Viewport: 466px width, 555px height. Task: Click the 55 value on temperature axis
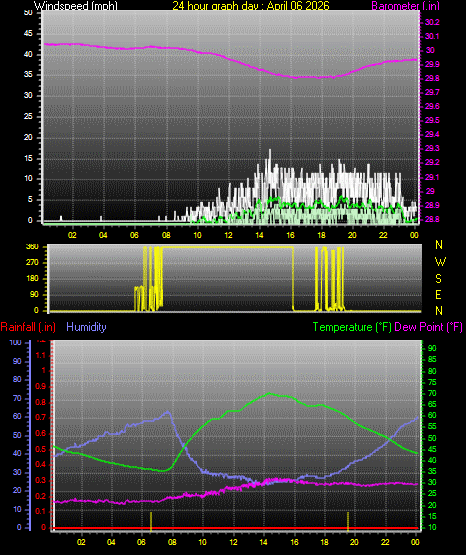[432, 427]
